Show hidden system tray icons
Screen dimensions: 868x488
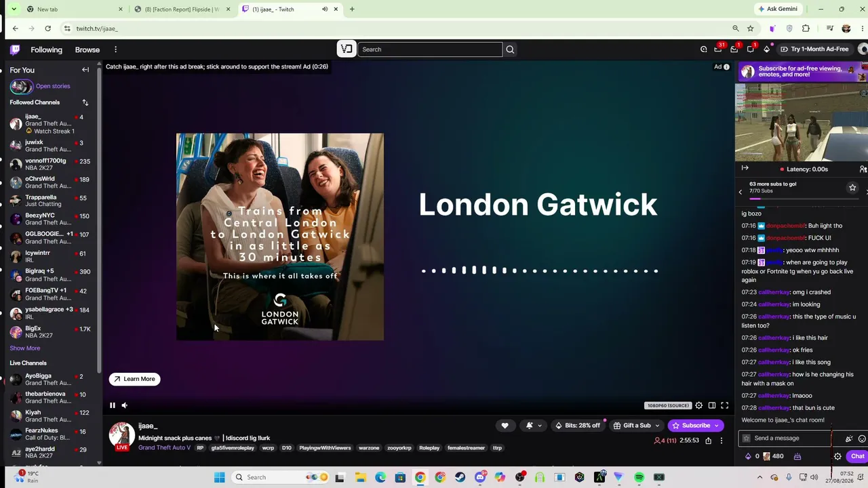click(759, 477)
